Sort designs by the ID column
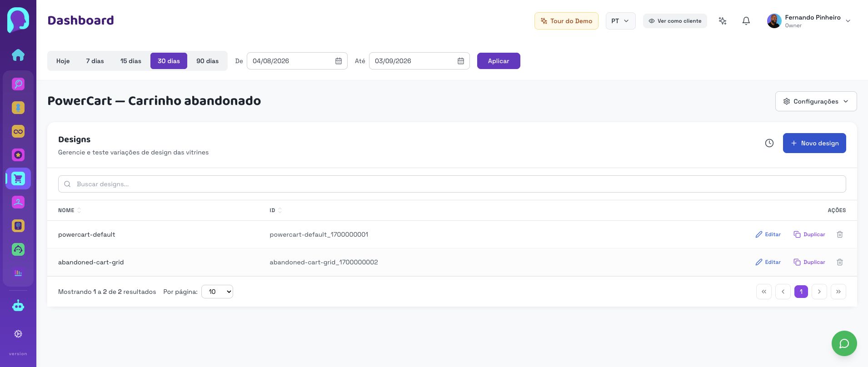 276,210
